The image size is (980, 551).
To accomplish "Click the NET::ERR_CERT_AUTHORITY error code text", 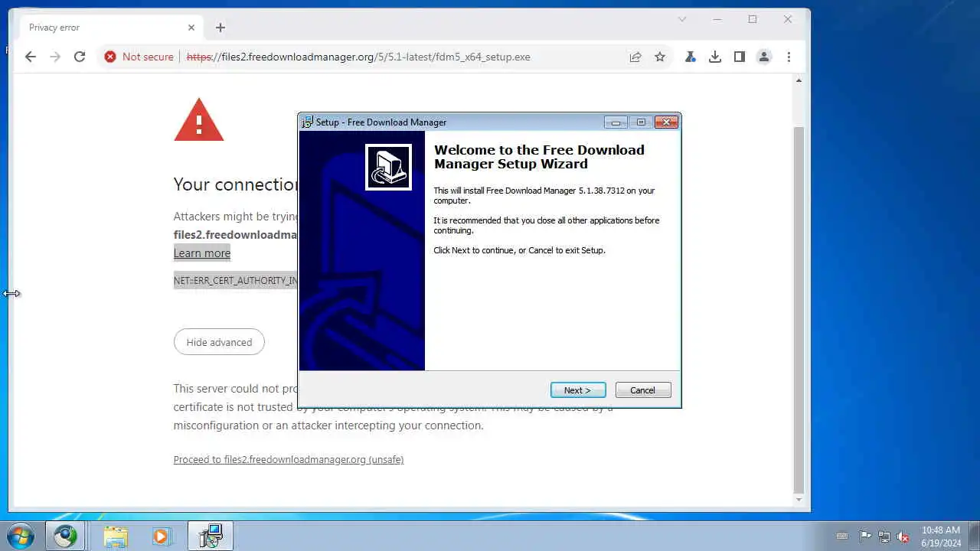I will pyautogui.click(x=236, y=281).
